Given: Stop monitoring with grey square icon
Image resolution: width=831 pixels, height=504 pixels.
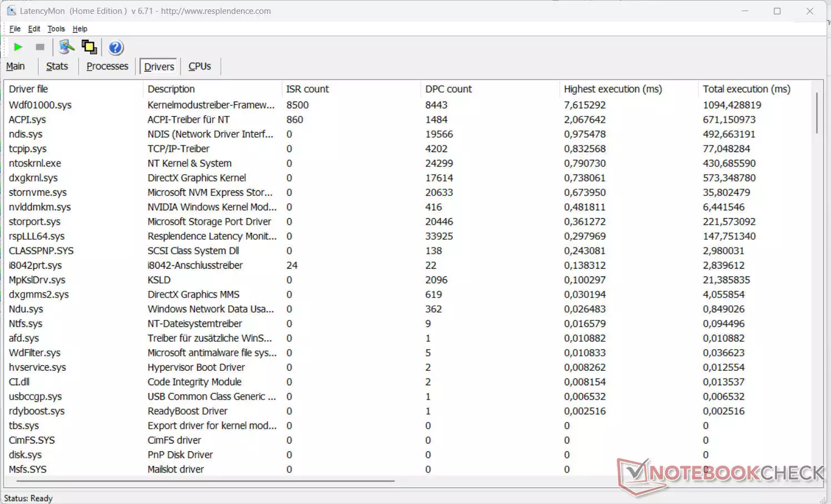Looking at the screenshot, I should pos(40,47).
